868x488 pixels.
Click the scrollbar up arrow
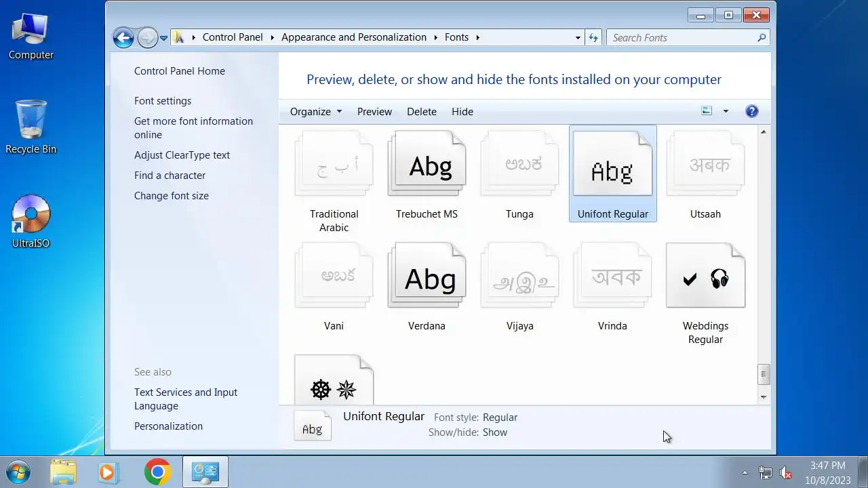click(x=764, y=132)
